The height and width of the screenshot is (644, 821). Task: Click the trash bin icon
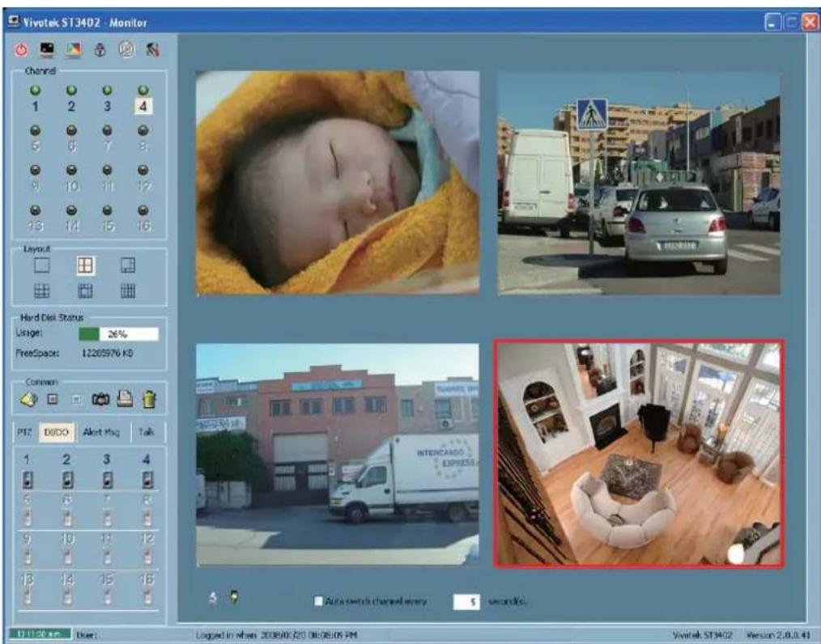point(149,399)
